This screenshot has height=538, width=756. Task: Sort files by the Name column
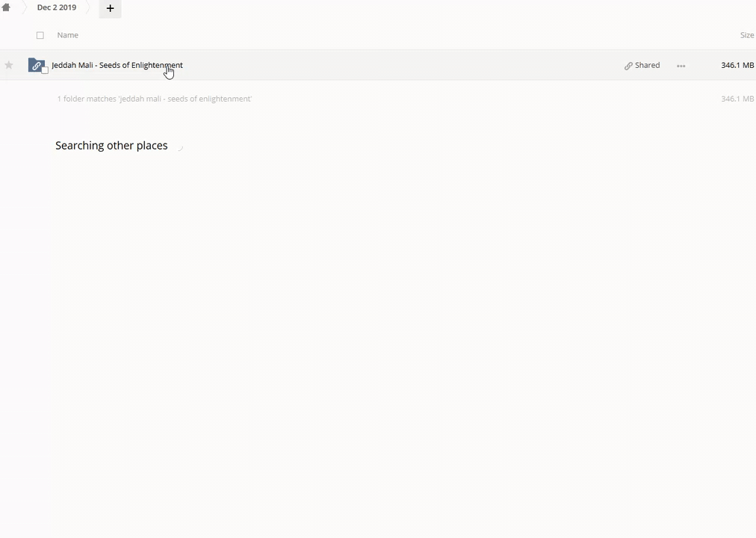point(67,35)
